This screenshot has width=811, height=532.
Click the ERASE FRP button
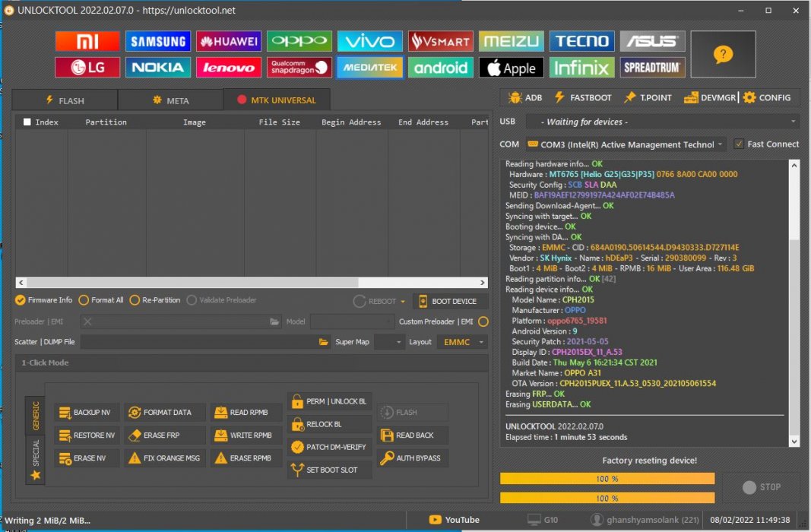pyautogui.click(x=164, y=435)
